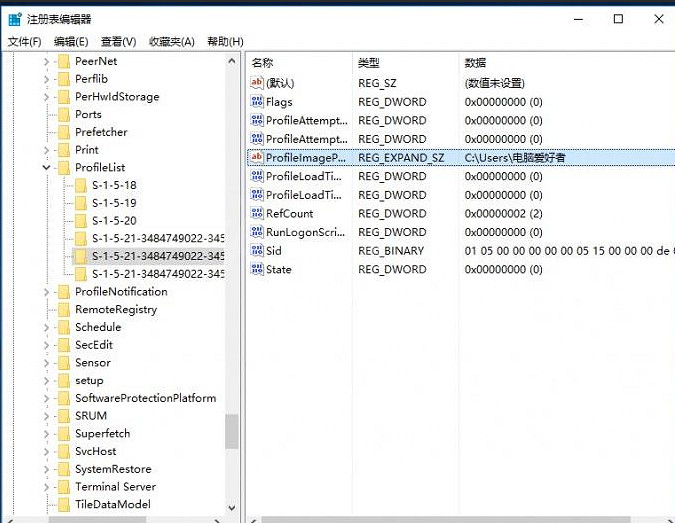This screenshot has height=523, width=675.
Task: Open the 文件(F) menu
Action: (25, 41)
